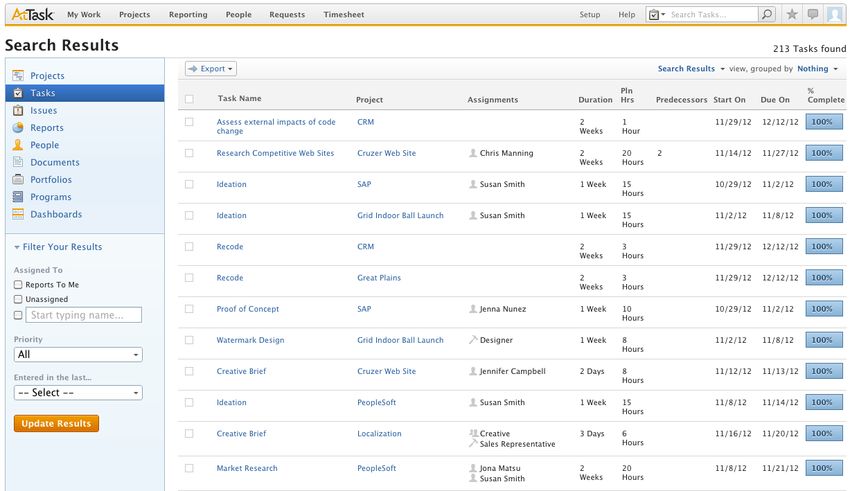This screenshot has height=491, width=850.
Task: Click 100% progress bar for Watermark Design
Action: [x=824, y=340]
